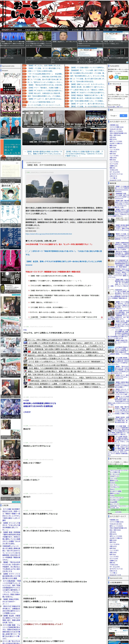The height and width of the screenshot is (644, 129).
Task: Click the >>118 reply anchor
Action: click(26, 400)
